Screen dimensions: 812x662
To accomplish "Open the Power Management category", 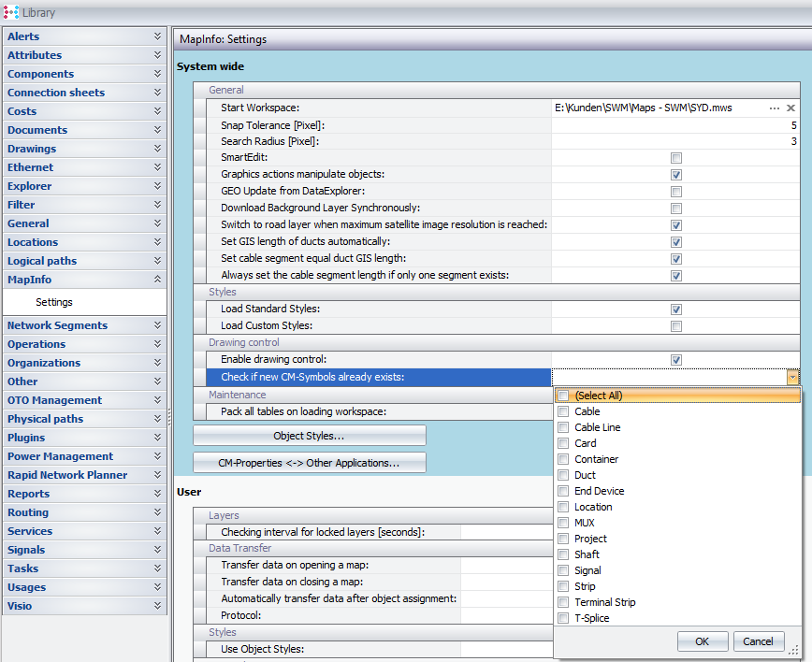I will (x=84, y=456).
